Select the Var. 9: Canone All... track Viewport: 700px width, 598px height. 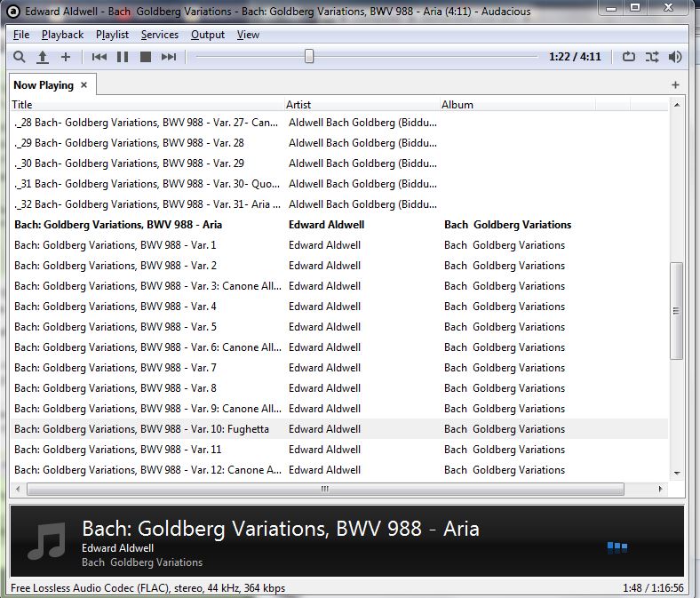coord(147,409)
